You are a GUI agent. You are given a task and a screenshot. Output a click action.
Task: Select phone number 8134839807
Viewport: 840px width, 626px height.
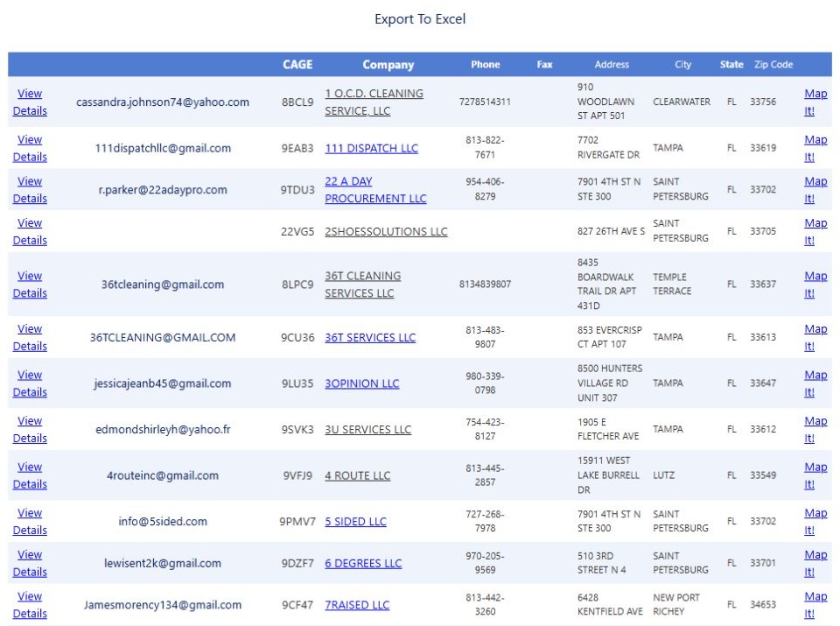pyautogui.click(x=485, y=284)
